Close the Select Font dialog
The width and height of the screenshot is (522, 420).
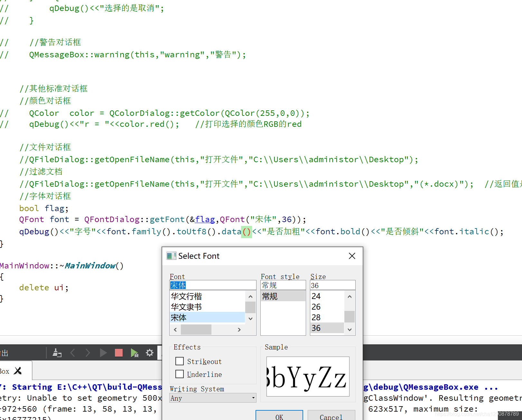[352, 256]
